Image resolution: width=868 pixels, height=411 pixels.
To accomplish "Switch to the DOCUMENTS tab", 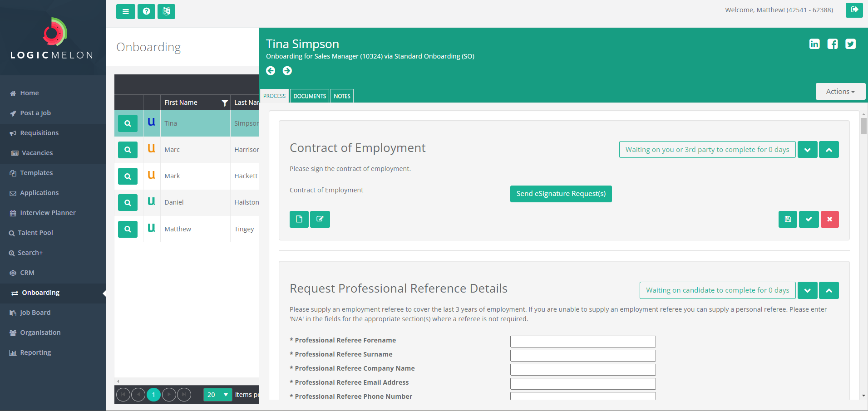I will pyautogui.click(x=309, y=96).
